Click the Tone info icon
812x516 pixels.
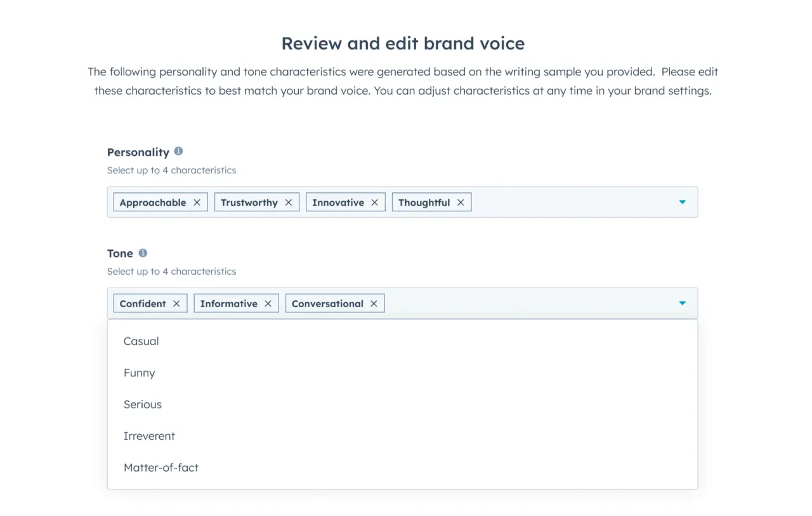[142, 253]
